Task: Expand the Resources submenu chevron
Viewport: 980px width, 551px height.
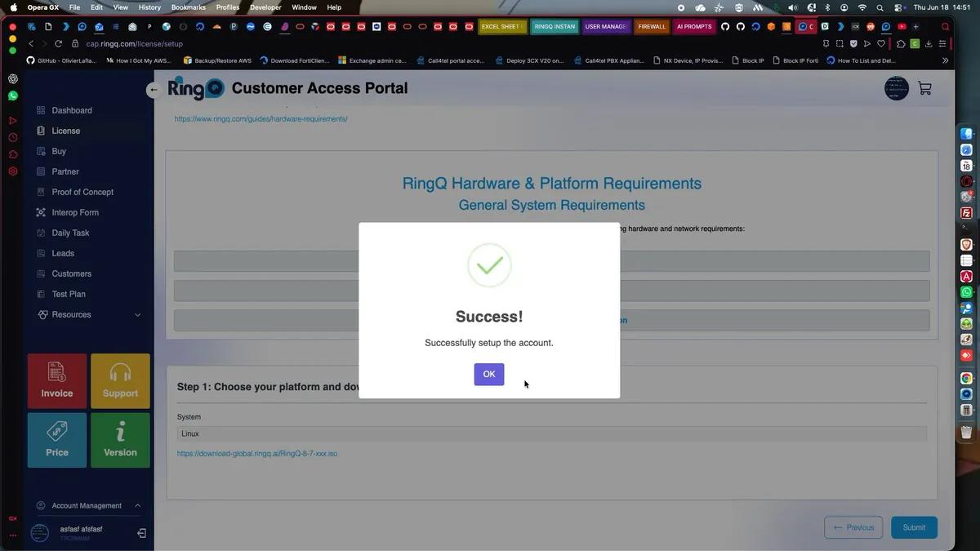Action: tap(137, 315)
